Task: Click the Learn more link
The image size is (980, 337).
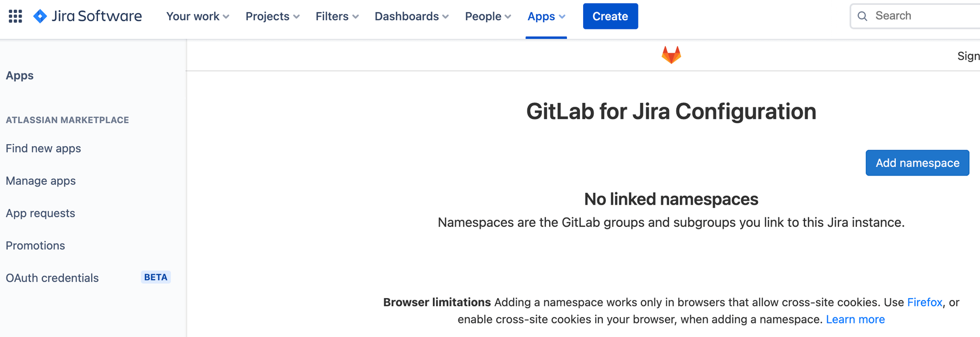Action: (855, 320)
